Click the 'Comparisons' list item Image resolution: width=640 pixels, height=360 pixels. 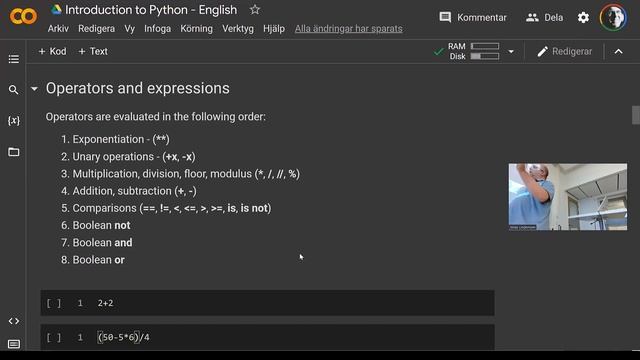pos(172,208)
